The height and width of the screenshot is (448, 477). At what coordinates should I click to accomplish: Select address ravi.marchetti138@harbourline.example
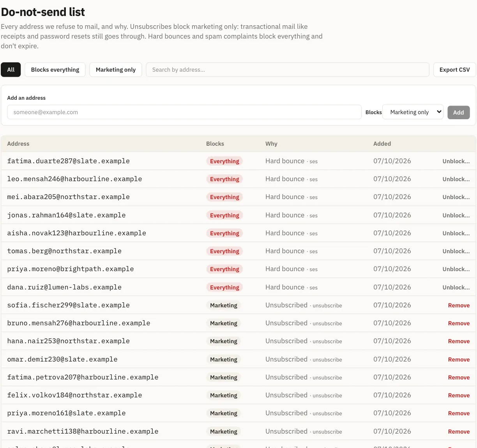pyautogui.click(x=83, y=431)
